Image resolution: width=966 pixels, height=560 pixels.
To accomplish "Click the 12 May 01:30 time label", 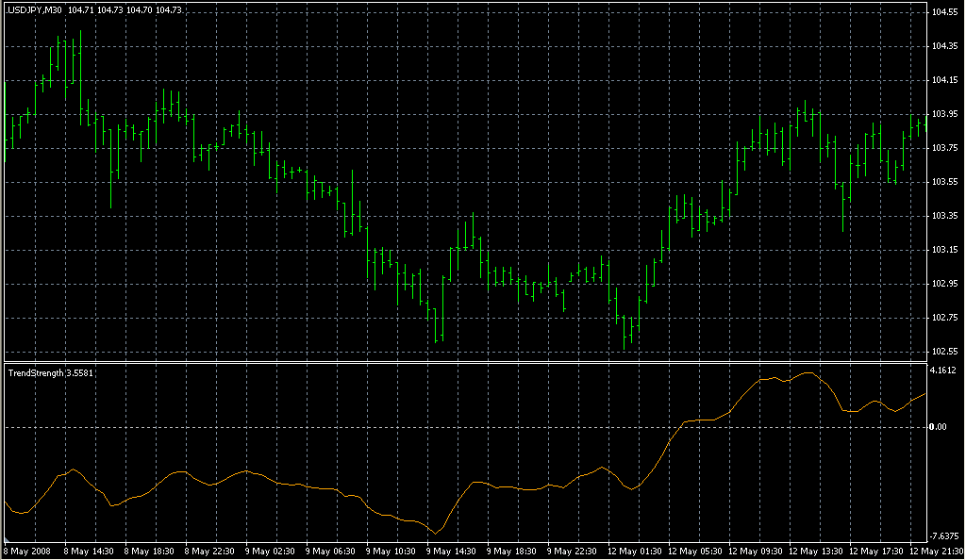I will (x=635, y=552).
